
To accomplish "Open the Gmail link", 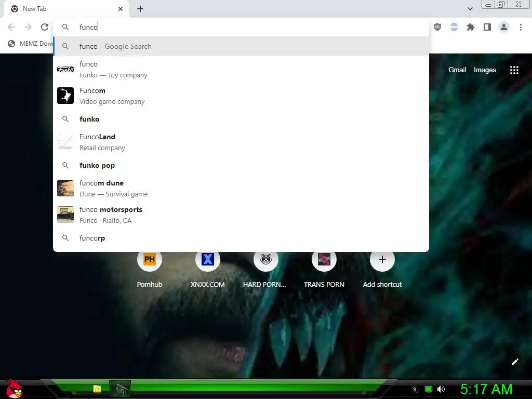I will point(457,70).
